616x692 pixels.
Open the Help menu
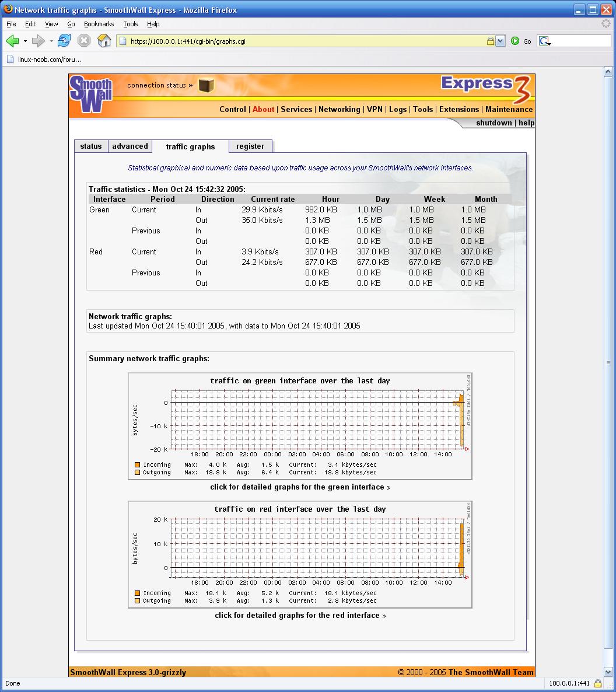(x=153, y=24)
